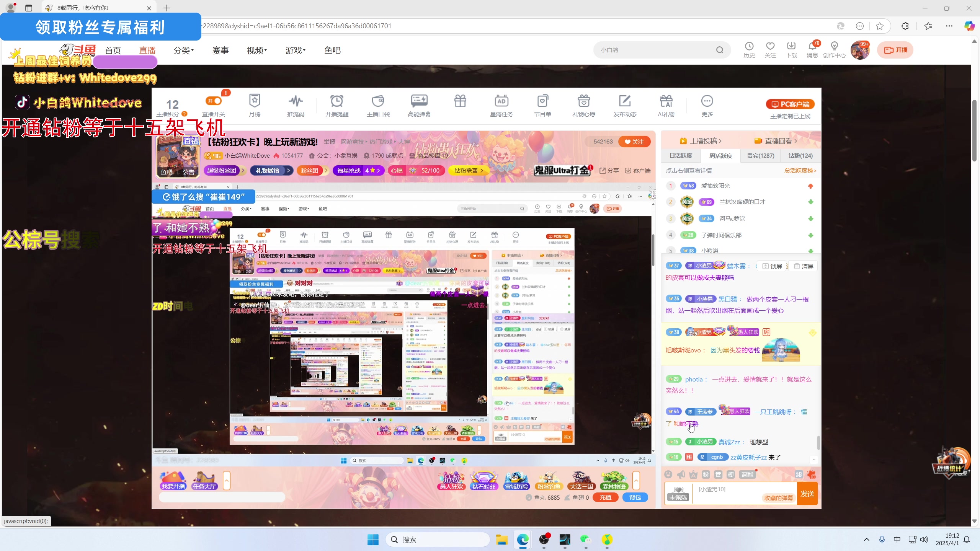Expand the 游戏 dropdown menu
Viewport: 980px width, 551px height.
[295, 50]
